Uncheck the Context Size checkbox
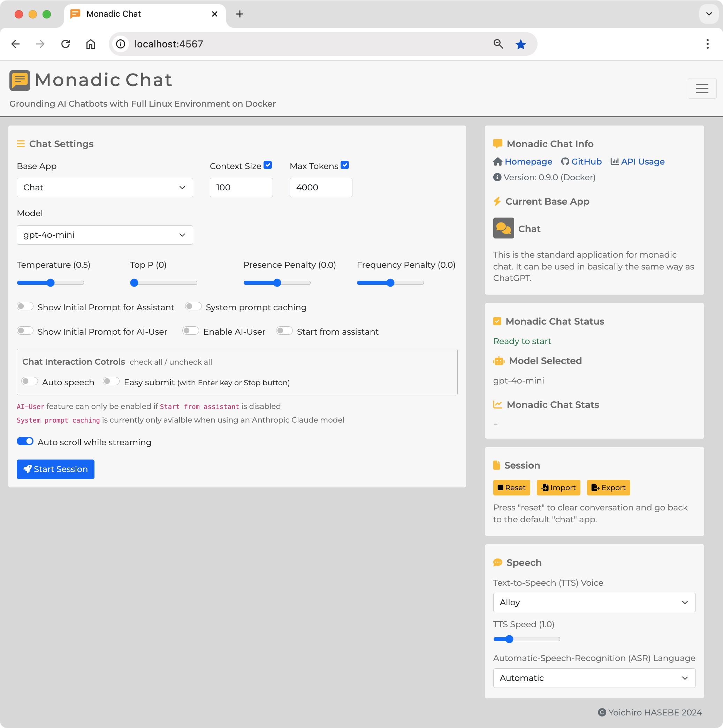723x728 pixels. pyautogui.click(x=268, y=165)
